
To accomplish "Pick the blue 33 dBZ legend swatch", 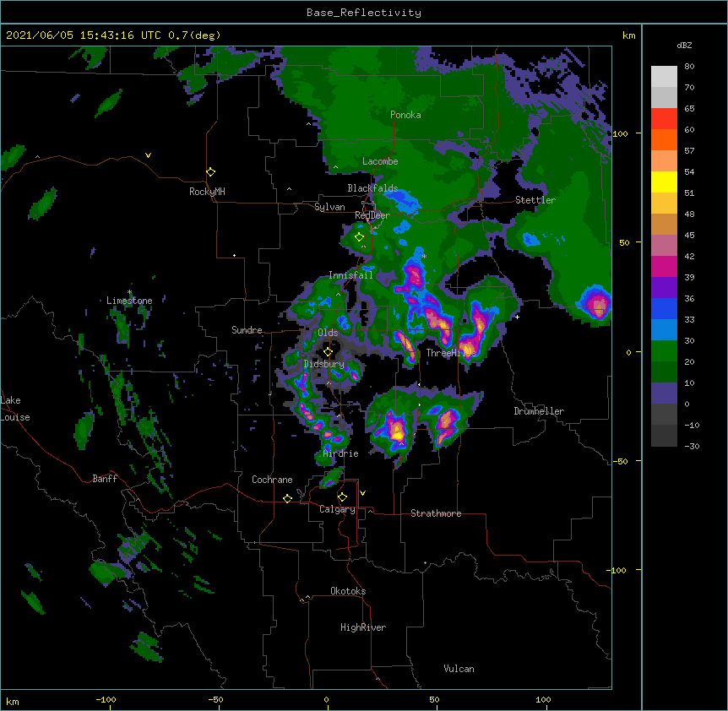I will coord(664,308).
